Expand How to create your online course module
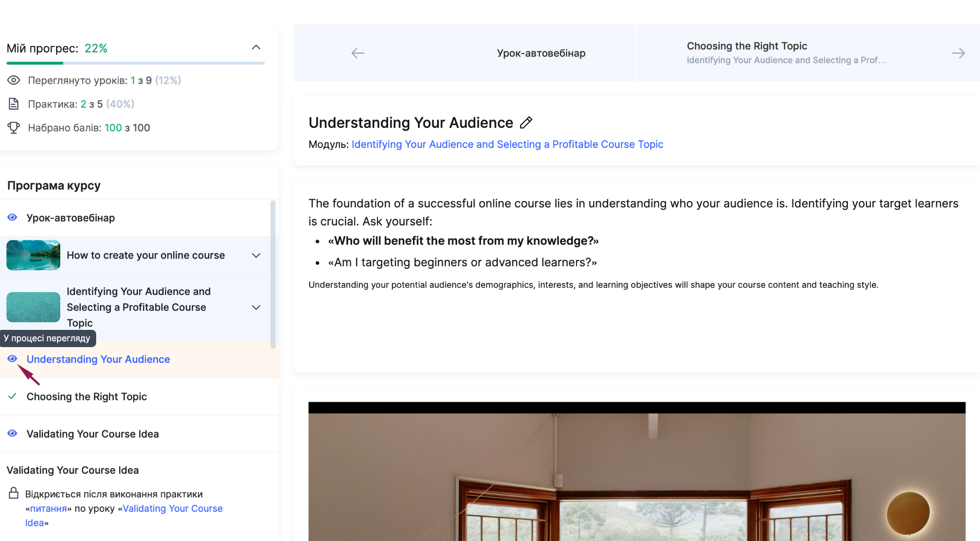The width and height of the screenshot is (980, 541). pos(256,255)
